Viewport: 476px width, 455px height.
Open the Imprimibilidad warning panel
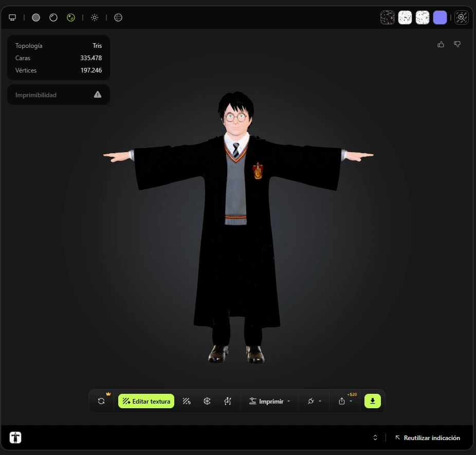coord(59,95)
